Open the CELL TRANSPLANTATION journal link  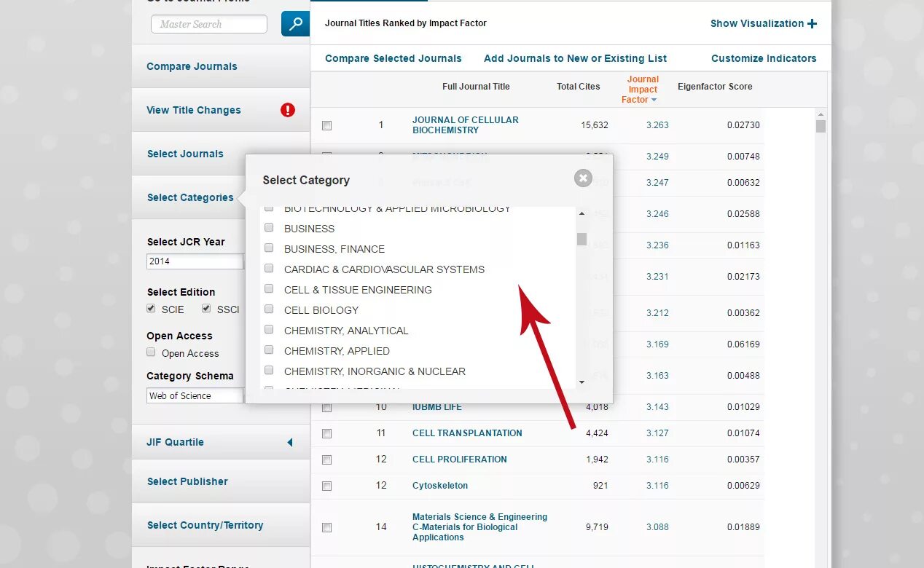coord(467,433)
